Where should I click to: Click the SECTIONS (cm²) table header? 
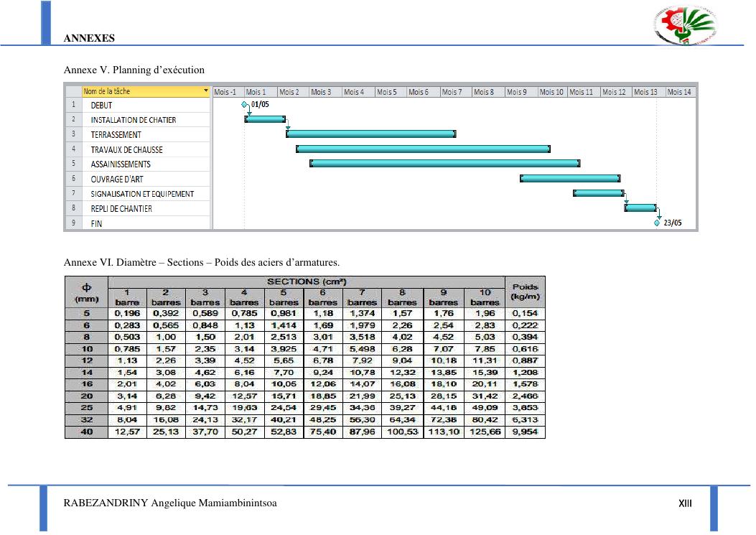[307, 282]
